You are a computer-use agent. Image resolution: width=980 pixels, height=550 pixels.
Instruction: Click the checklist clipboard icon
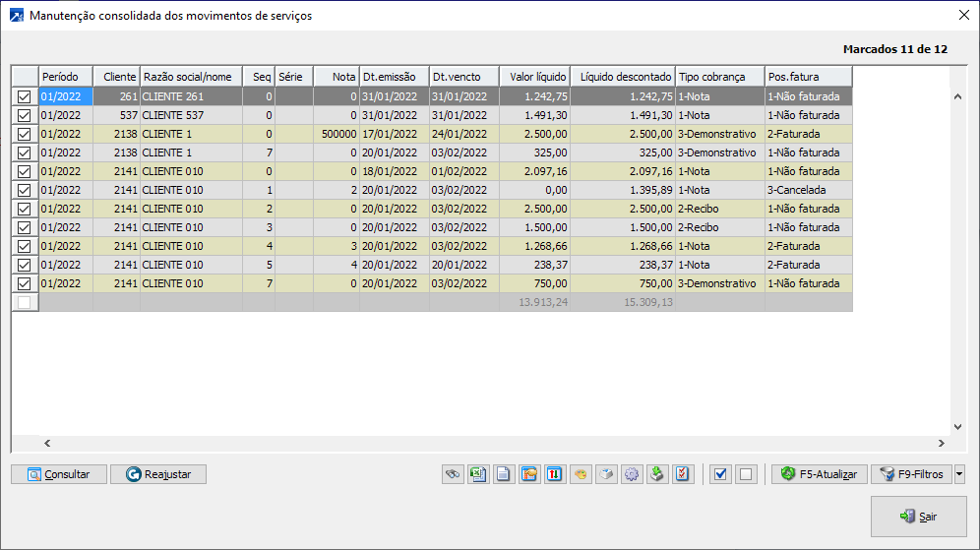pyautogui.click(x=683, y=474)
